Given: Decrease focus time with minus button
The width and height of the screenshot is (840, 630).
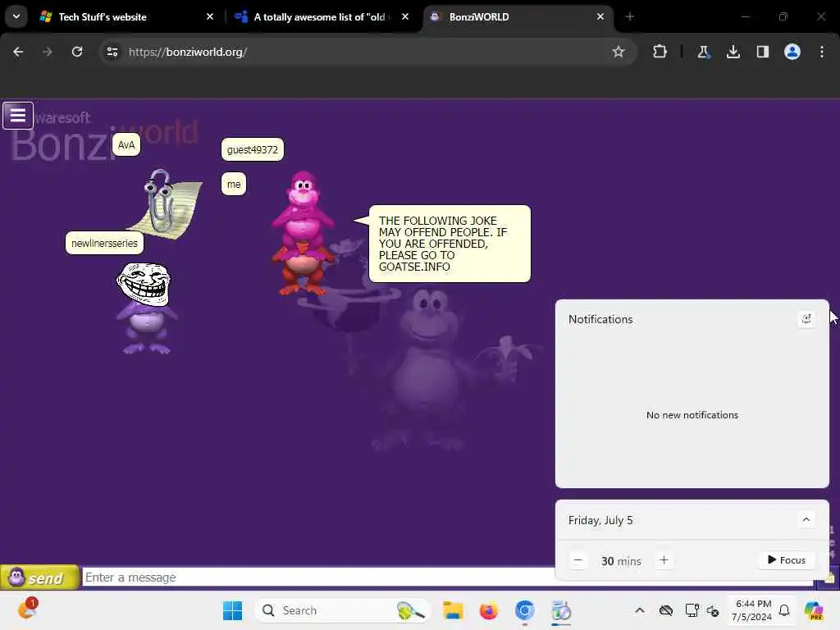Looking at the screenshot, I should tap(578, 560).
